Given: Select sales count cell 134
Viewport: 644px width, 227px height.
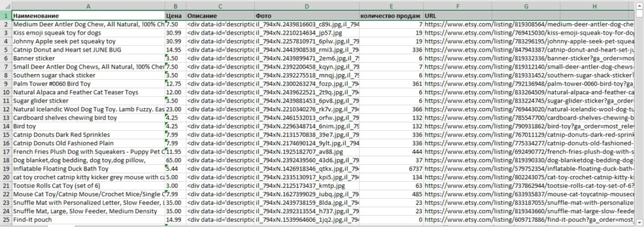Looking at the screenshot, I should [391, 177].
